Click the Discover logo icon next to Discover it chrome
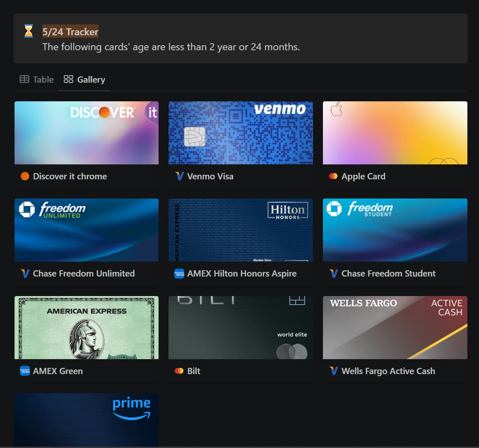The height and width of the screenshot is (448, 479). [x=25, y=176]
